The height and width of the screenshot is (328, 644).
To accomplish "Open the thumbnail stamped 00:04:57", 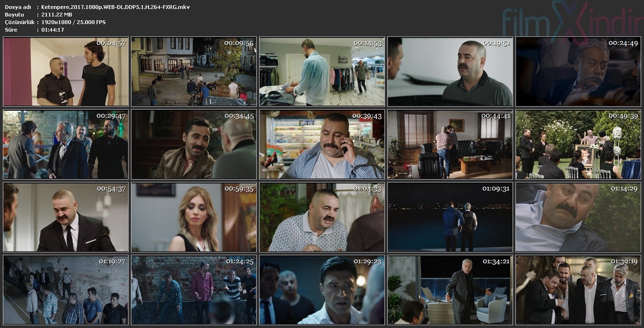I will click(66, 71).
